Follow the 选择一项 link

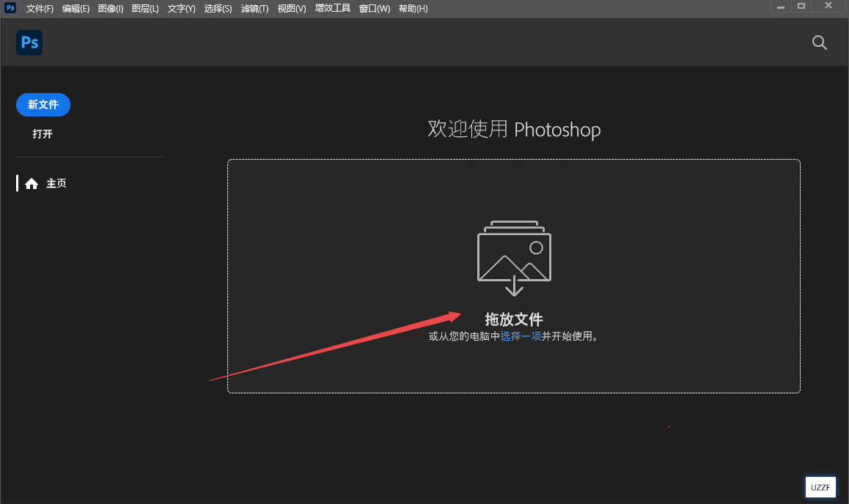point(521,337)
